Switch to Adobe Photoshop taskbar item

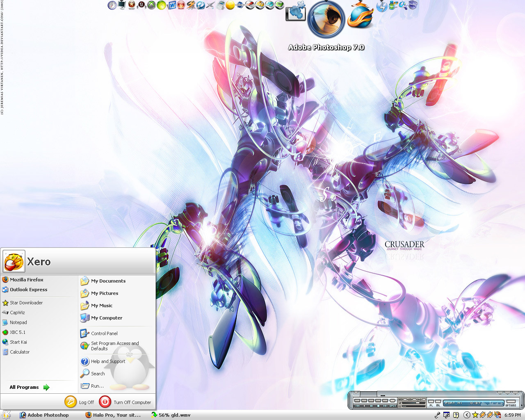pos(44,415)
